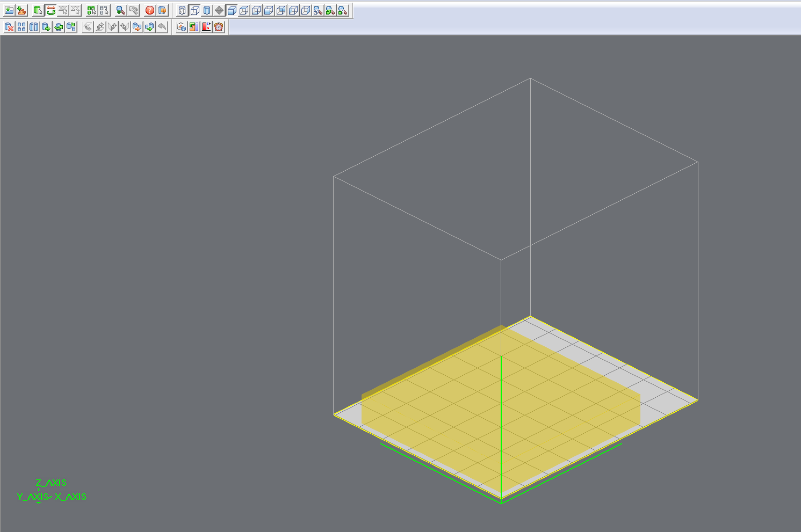Click the clipboard add icon
The width and height of the screenshot is (801, 532).
point(181,27)
